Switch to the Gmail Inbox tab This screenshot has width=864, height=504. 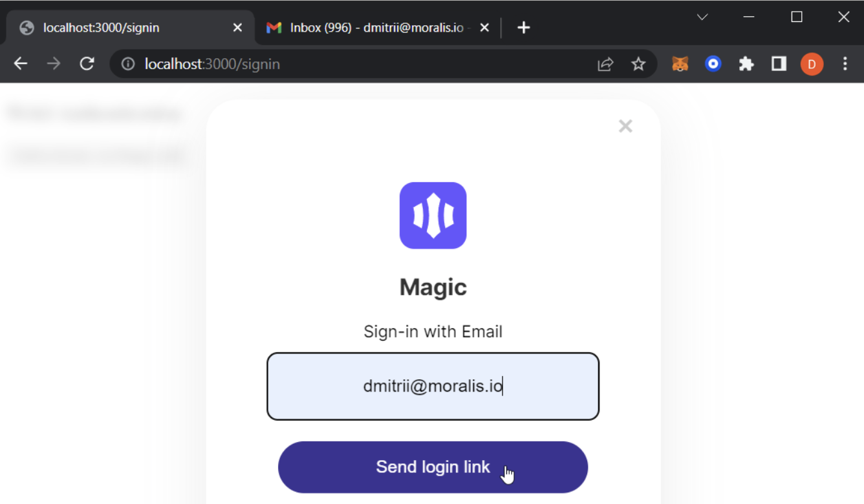click(x=369, y=28)
